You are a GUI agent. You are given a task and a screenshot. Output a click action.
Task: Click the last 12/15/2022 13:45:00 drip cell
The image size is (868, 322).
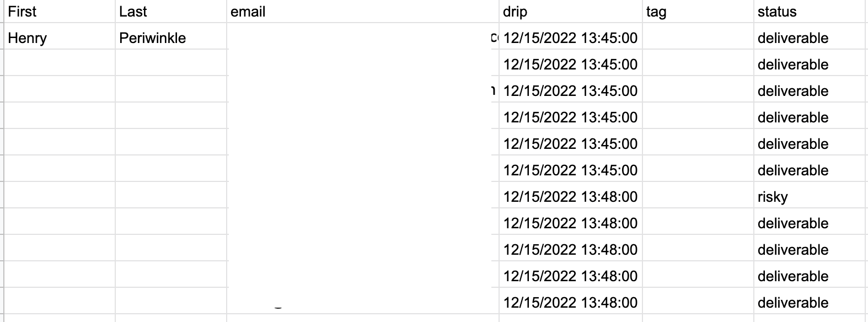571,170
